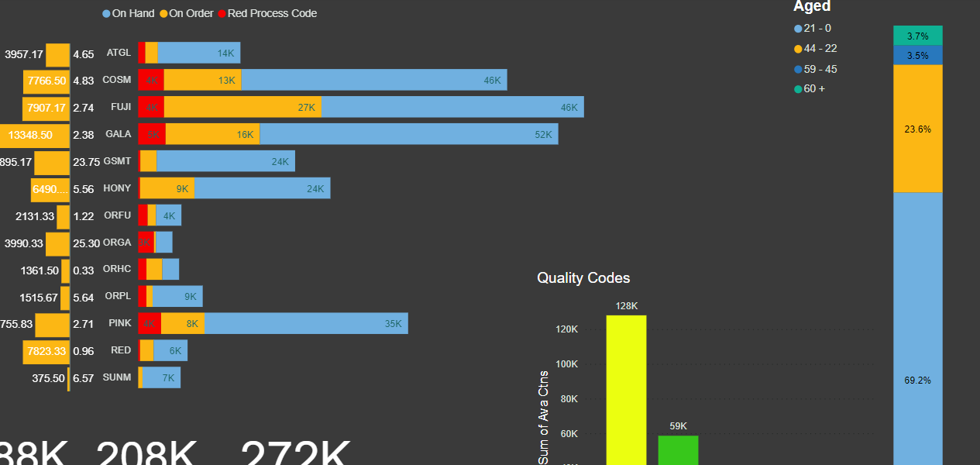Image resolution: width=980 pixels, height=465 pixels.
Task: Click the 2131.33 value for ORFU
Action: point(35,216)
